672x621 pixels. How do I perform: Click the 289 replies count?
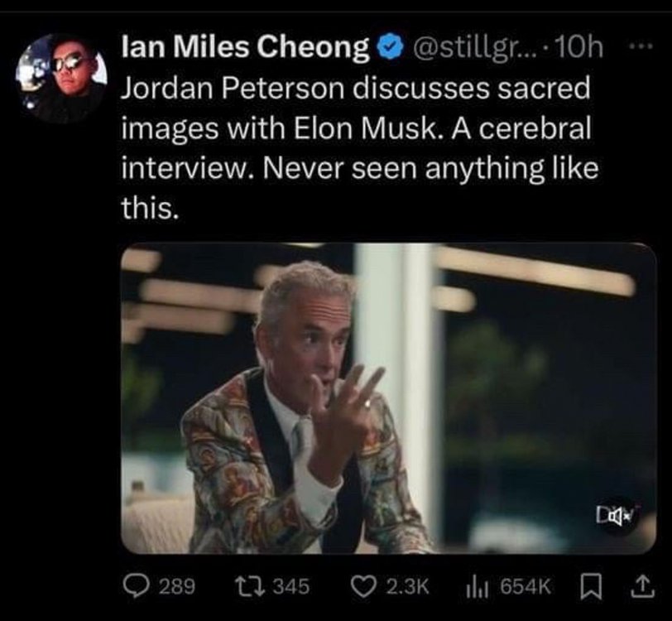(176, 587)
